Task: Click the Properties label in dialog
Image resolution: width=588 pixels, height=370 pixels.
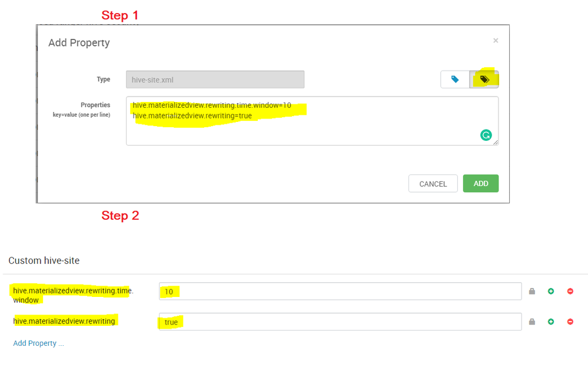Action: 95,105
